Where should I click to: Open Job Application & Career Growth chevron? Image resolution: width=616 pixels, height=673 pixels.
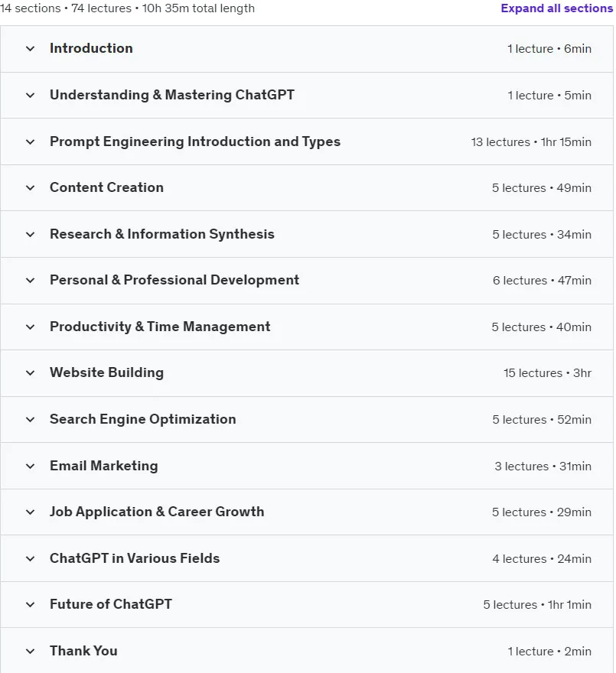pos(30,512)
